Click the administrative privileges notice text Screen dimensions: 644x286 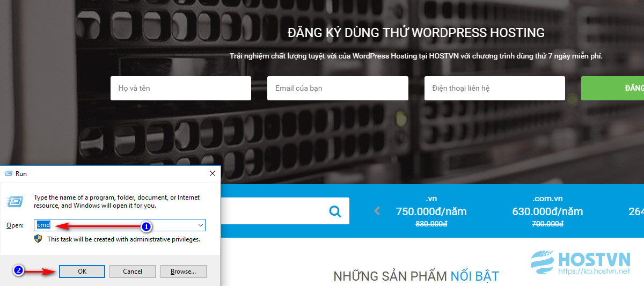point(123,239)
